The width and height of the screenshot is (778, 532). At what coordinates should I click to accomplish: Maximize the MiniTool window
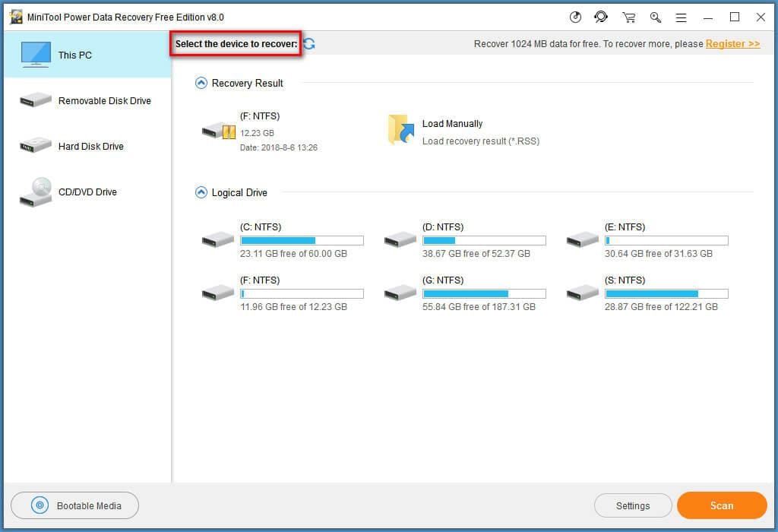click(x=735, y=17)
